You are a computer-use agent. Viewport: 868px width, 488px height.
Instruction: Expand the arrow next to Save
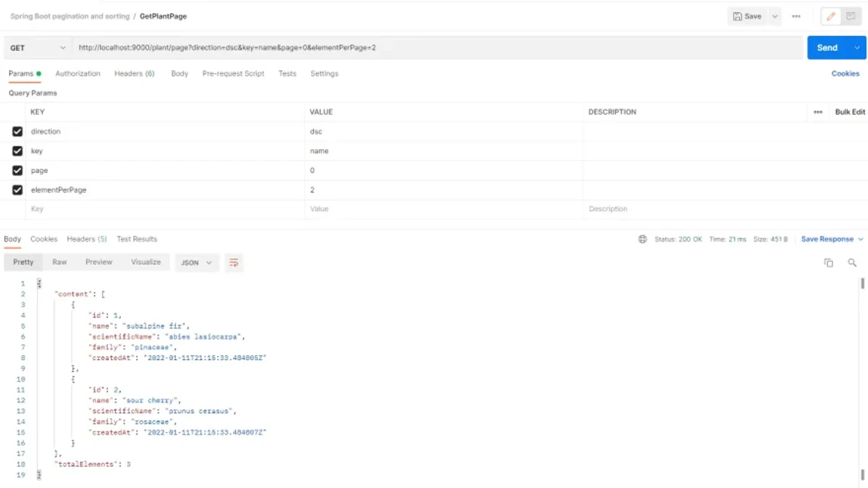tap(775, 17)
